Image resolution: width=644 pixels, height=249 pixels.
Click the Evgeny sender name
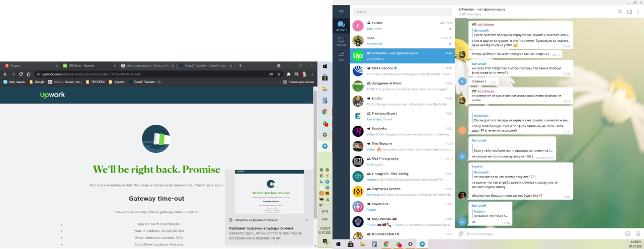(477, 166)
